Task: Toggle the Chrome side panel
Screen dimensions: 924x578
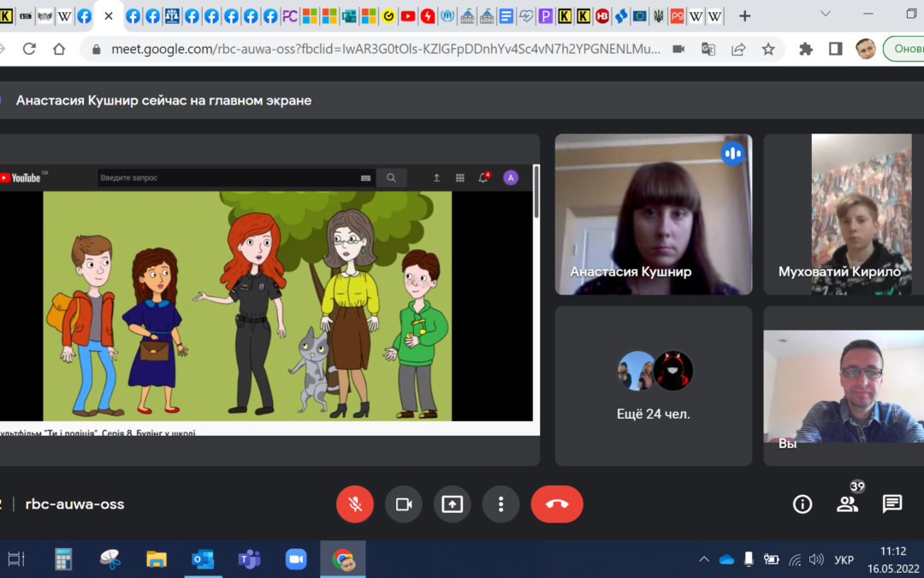Action: (x=836, y=50)
